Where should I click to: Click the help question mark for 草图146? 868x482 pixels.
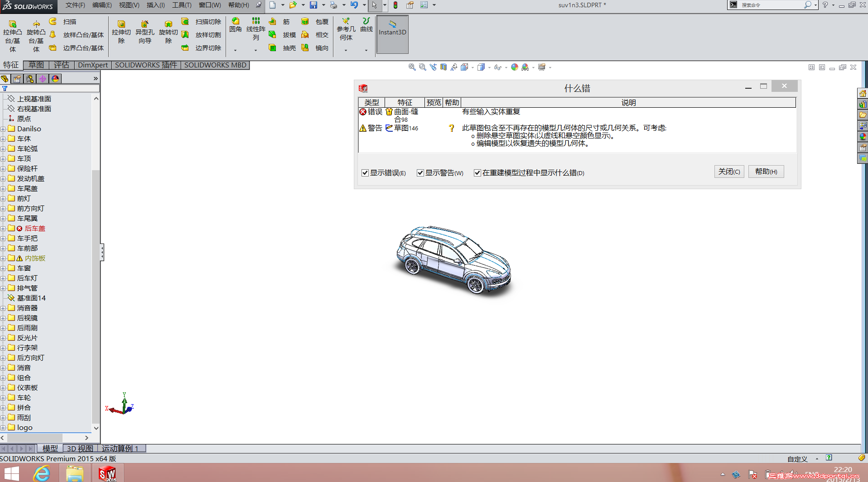(x=452, y=128)
